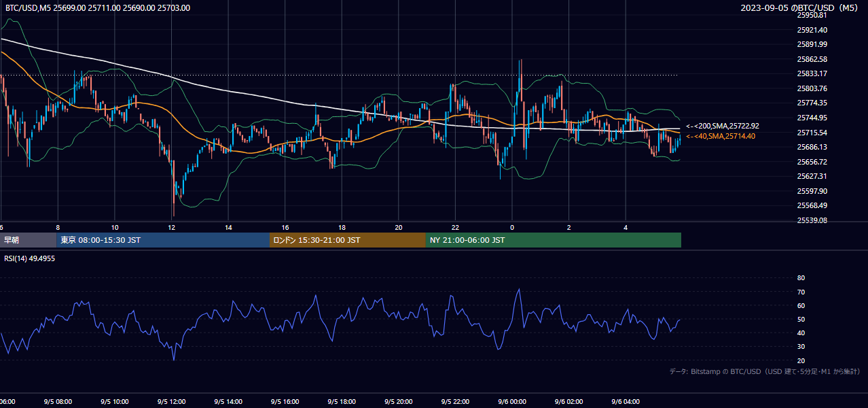Click price axis label 25539.08
Screen dimensions: 868x408
[812, 220]
